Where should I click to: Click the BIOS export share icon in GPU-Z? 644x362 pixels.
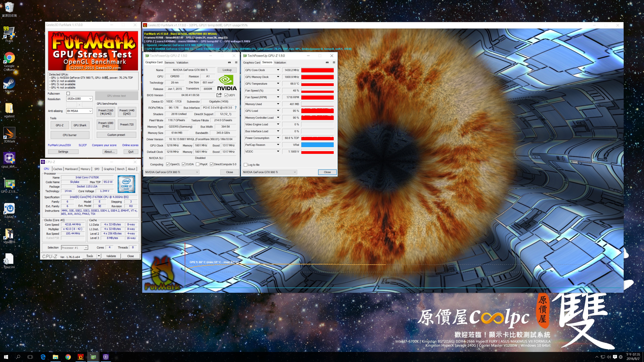pos(219,95)
